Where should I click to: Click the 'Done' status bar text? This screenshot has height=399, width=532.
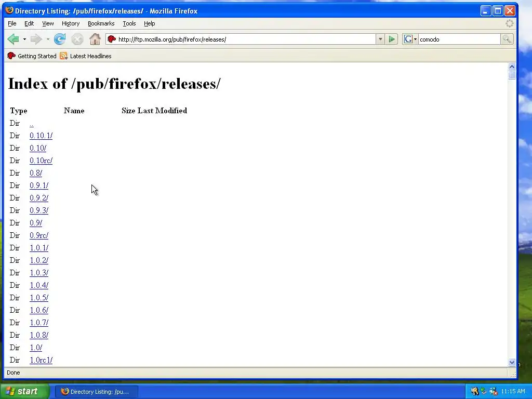tap(13, 373)
